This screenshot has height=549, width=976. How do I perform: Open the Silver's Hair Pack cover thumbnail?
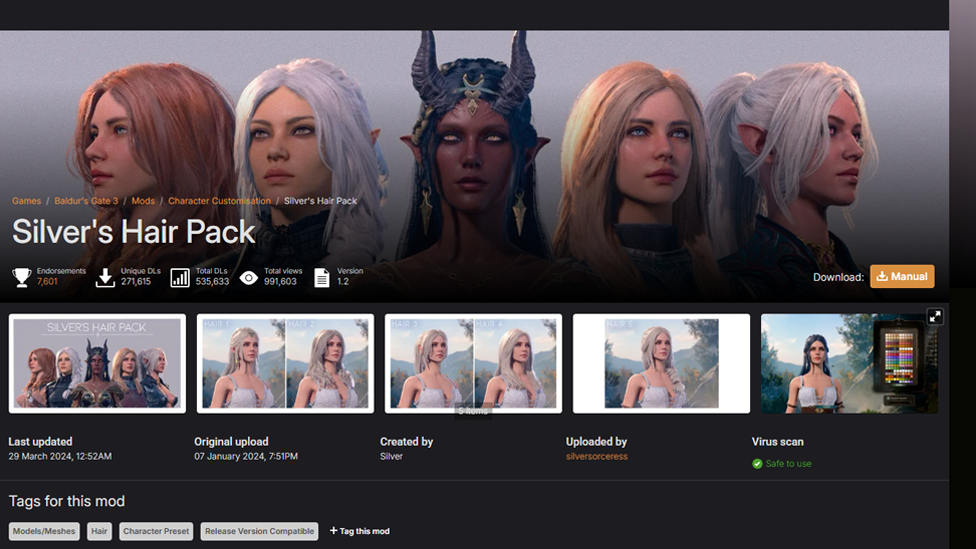point(97,364)
